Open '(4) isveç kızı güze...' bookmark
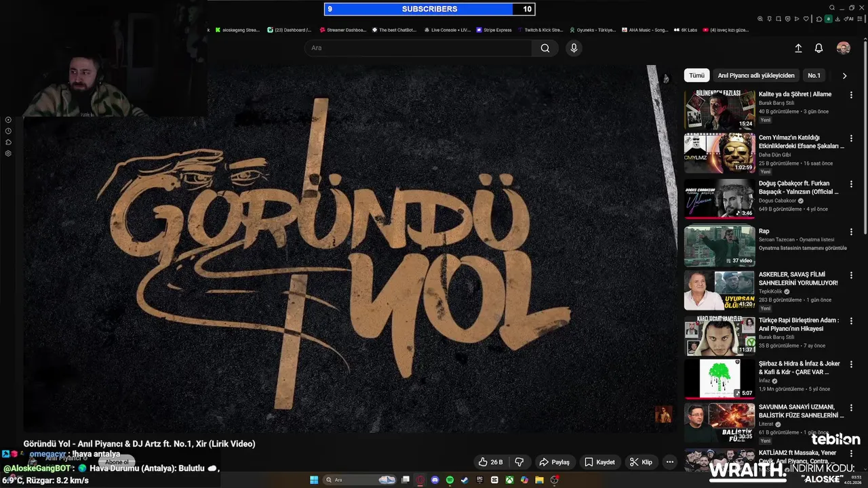Image resolution: width=868 pixels, height=488 pixels. tap(726, 30)
